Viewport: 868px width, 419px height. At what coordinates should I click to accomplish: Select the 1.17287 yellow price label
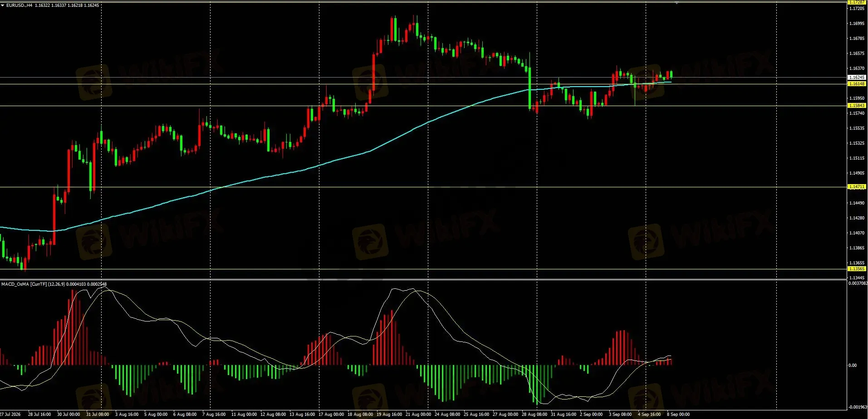pyautogui.click(x=857, y=2)
